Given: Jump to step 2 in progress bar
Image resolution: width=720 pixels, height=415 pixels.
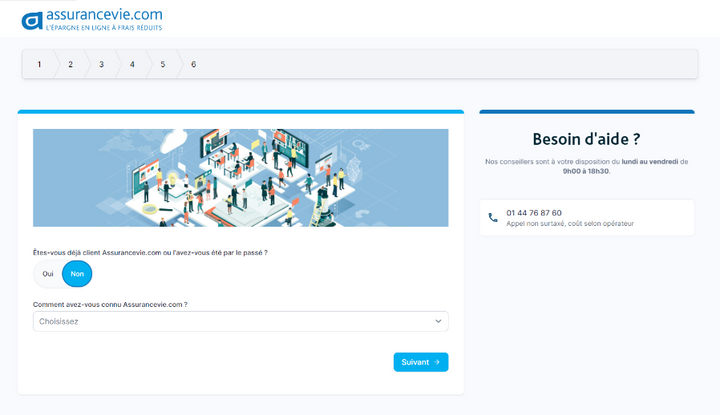Looking at the screenshot, I should tap(70, 64).
